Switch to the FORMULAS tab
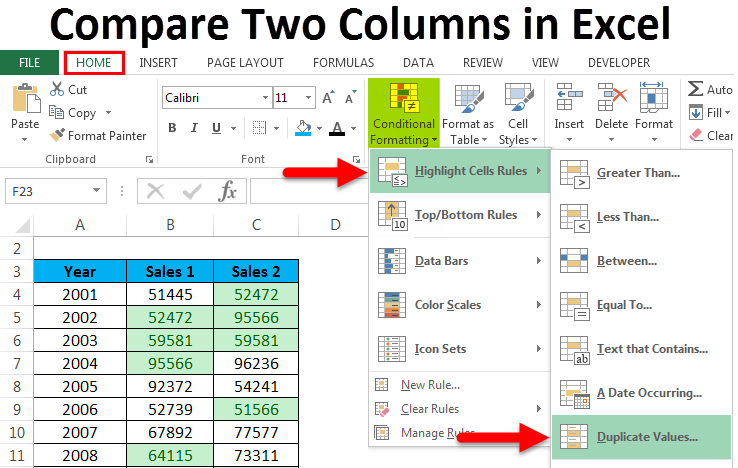 (x=344, y=63)
